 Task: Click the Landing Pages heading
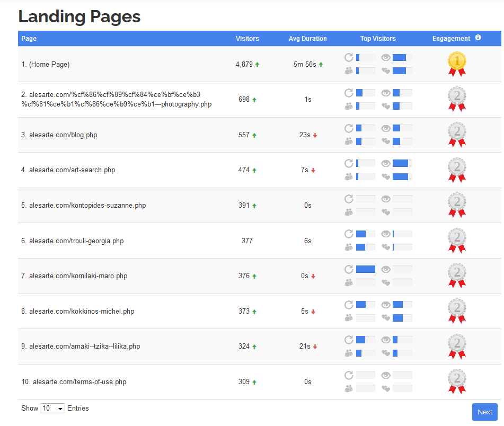point(79,17)
